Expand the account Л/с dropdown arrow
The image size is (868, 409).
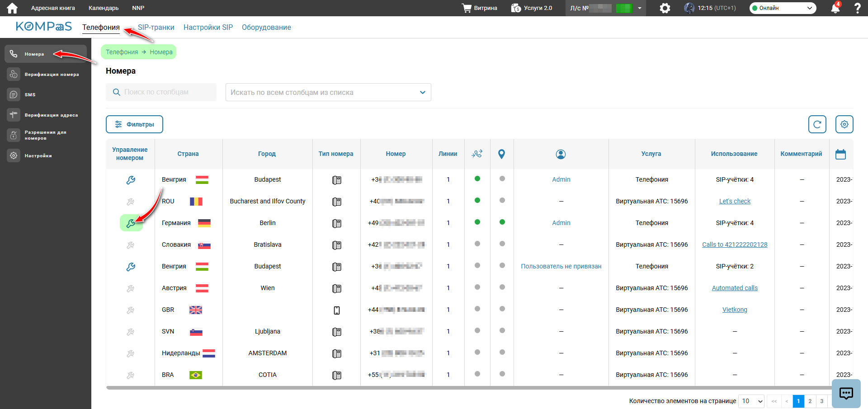point(640,8)
